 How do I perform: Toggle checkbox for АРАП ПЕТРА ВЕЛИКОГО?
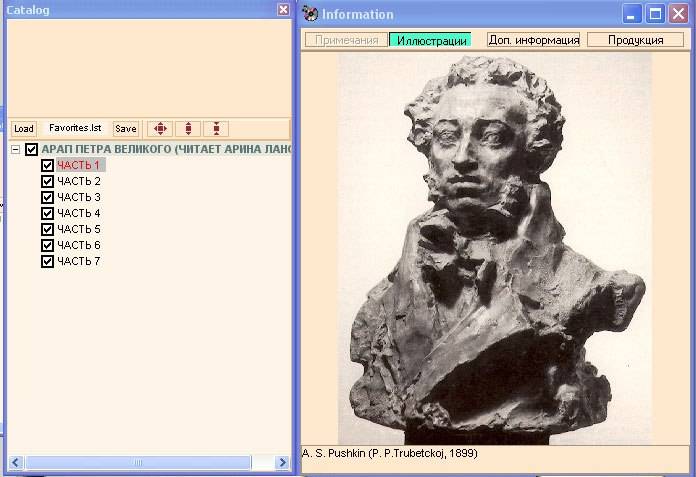point(31,149)
